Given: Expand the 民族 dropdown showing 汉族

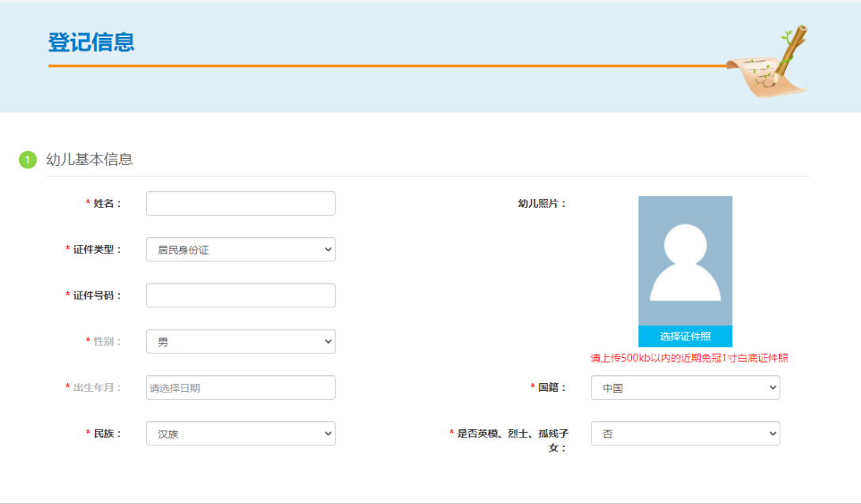Looking at the screenshot, I should (x=240, y=434).
